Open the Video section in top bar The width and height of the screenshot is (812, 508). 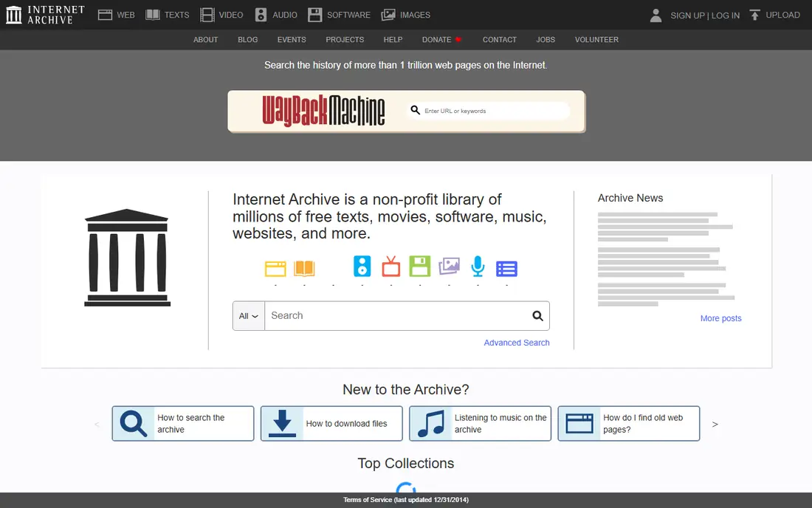coord(221,15)
